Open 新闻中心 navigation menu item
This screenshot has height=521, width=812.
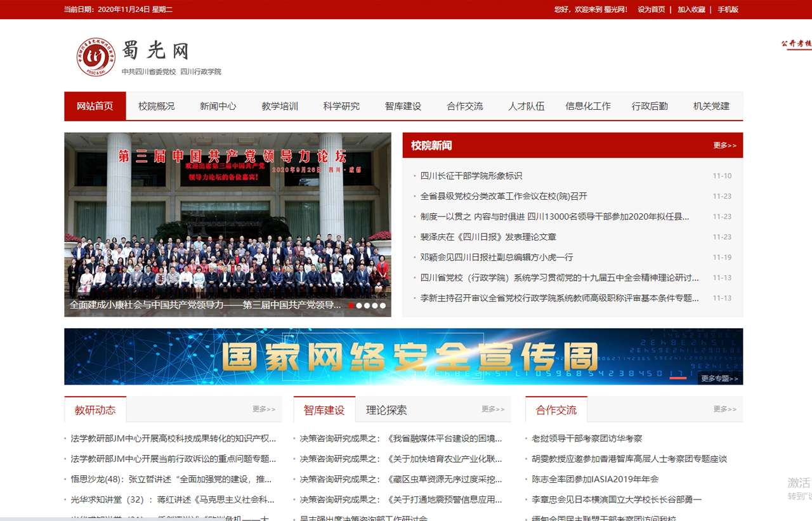[x=218, y=106]
